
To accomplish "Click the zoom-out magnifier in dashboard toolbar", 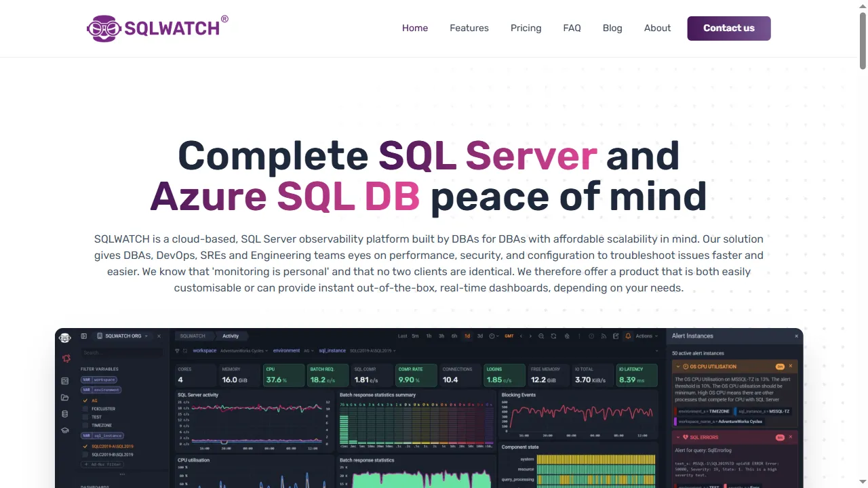I will click(541, 336).
